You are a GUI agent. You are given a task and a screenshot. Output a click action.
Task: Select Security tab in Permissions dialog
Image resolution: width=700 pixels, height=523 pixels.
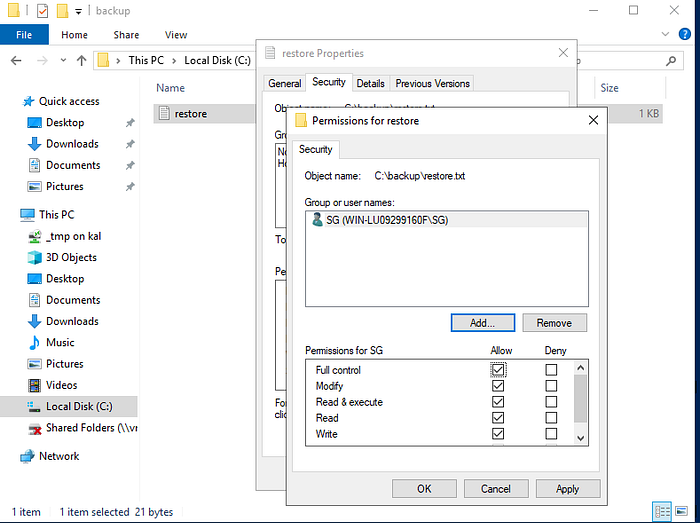click(x=316, y=149)
